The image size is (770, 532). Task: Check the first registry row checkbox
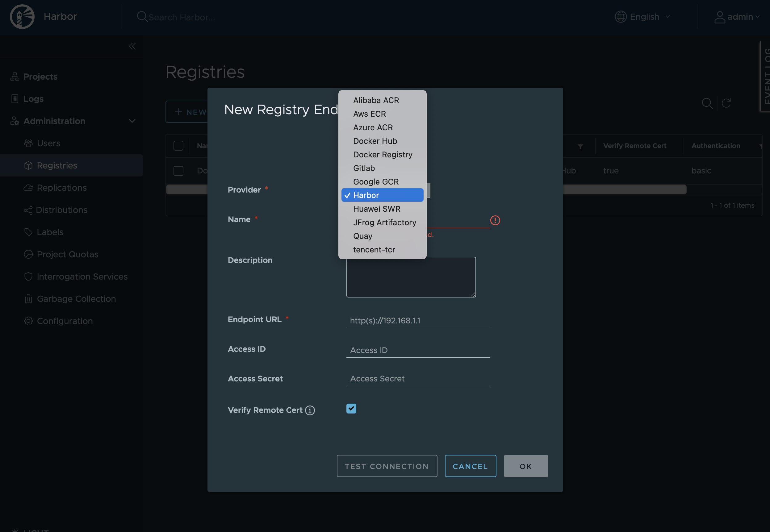click(x=178, y=171)
